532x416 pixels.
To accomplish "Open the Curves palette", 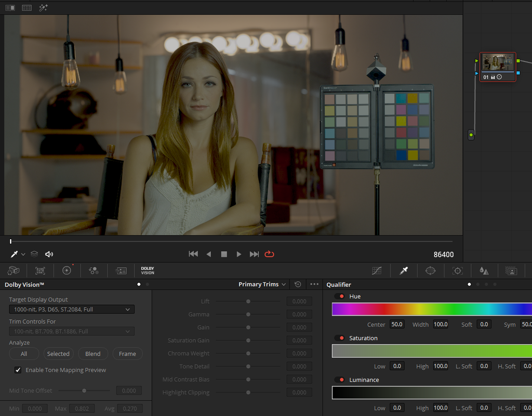I will pos(377,270).
